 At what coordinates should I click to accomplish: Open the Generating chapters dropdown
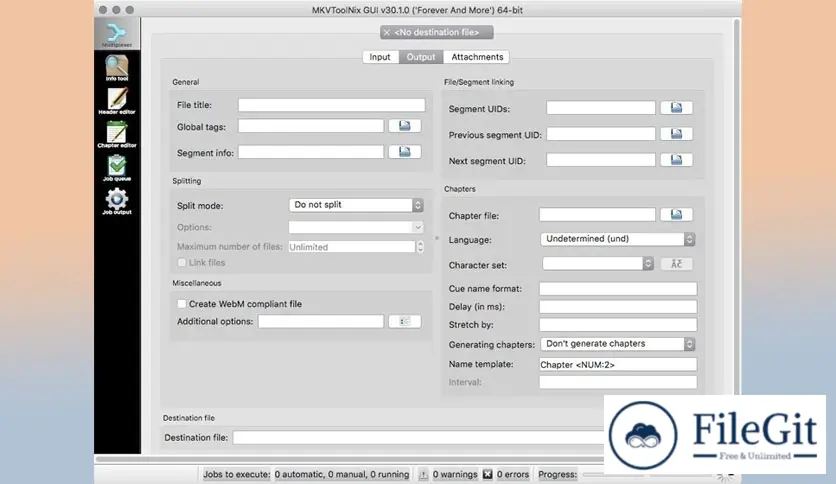pyautogui.click(x=617, y=344)
